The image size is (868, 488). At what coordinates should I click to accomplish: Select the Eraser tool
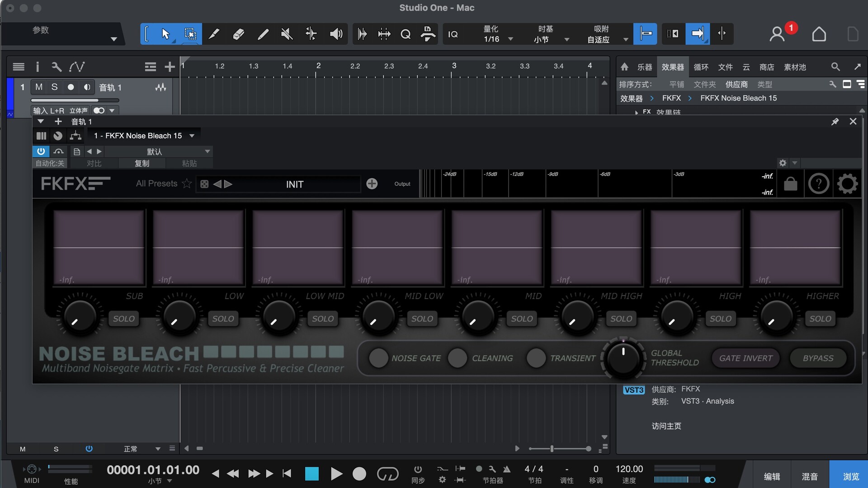click(x=238, y=34)
